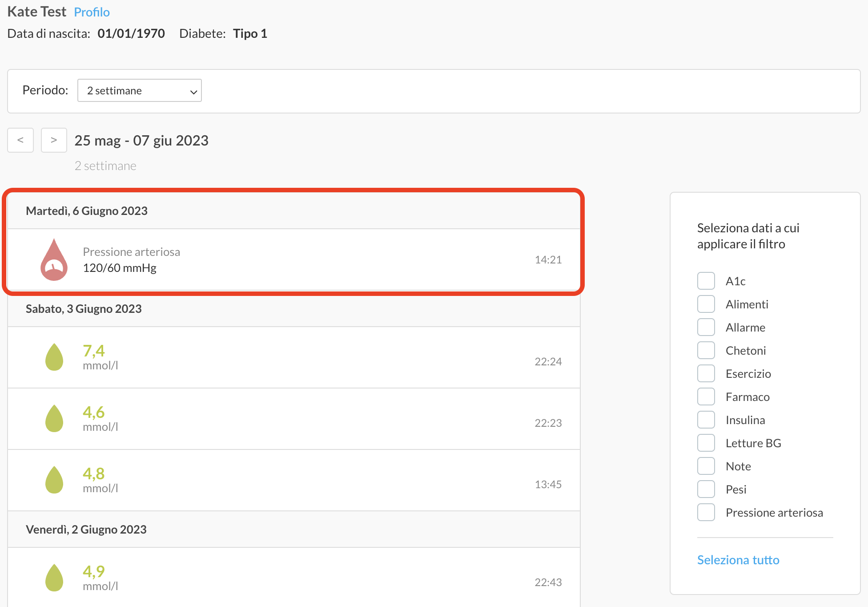Go to previous period with the < arrow

pos(20,140)
